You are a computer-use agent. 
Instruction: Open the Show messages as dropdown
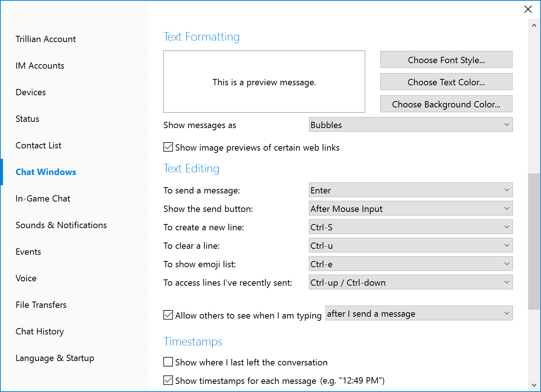[411, 125]
